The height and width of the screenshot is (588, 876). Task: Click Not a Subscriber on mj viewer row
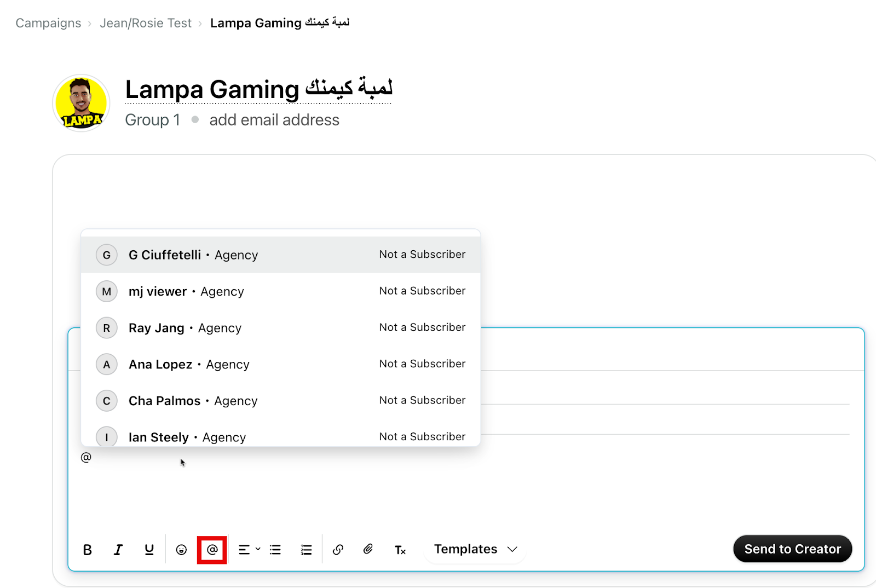422,291
